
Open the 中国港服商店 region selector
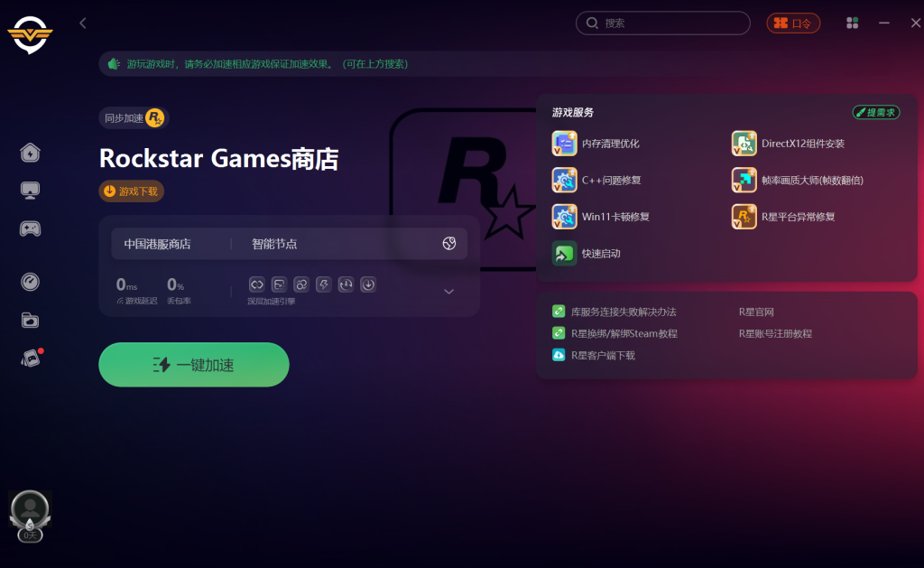pos(157,244)
